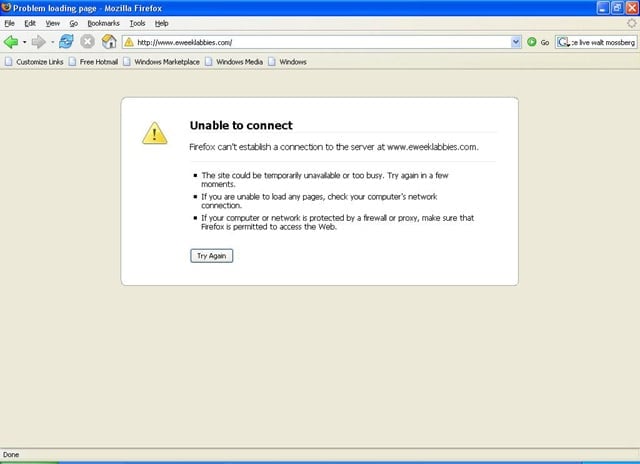Click the green Back arrow
The width and height of the screenshot is (640, 464).
tap(11, 42)
